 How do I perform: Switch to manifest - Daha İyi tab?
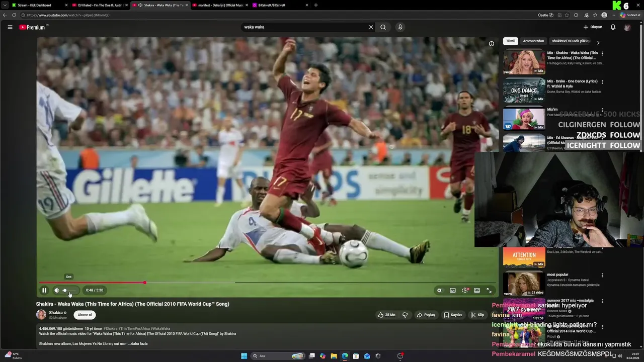[220, 5]
